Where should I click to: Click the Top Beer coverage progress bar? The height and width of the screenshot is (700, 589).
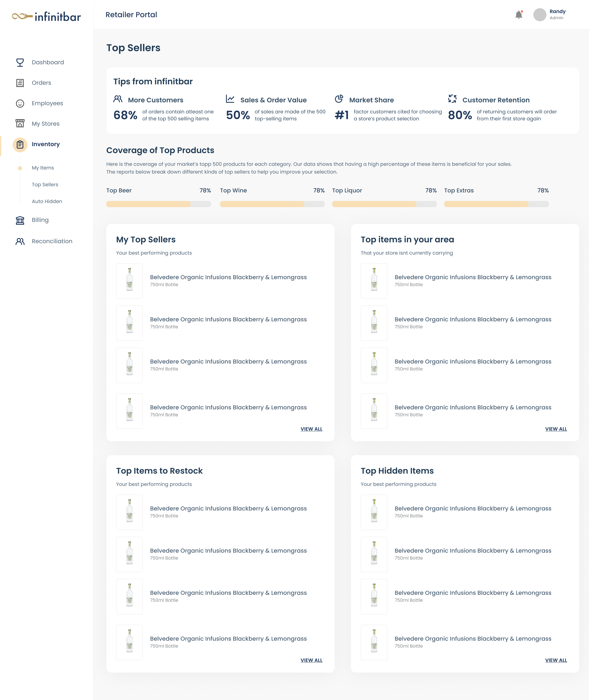(x=158, y=204)
